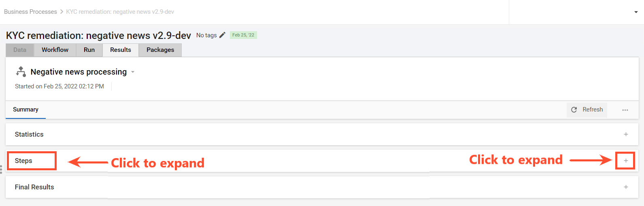Select the Results tab
This screenshot has width=644, height=206.
pyautogui.click(x=121, y=50)
